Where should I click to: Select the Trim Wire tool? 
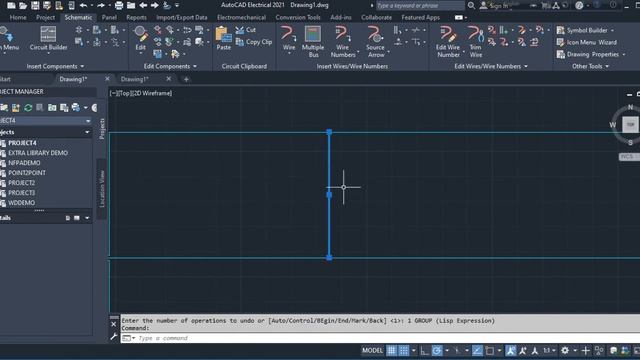476,41
